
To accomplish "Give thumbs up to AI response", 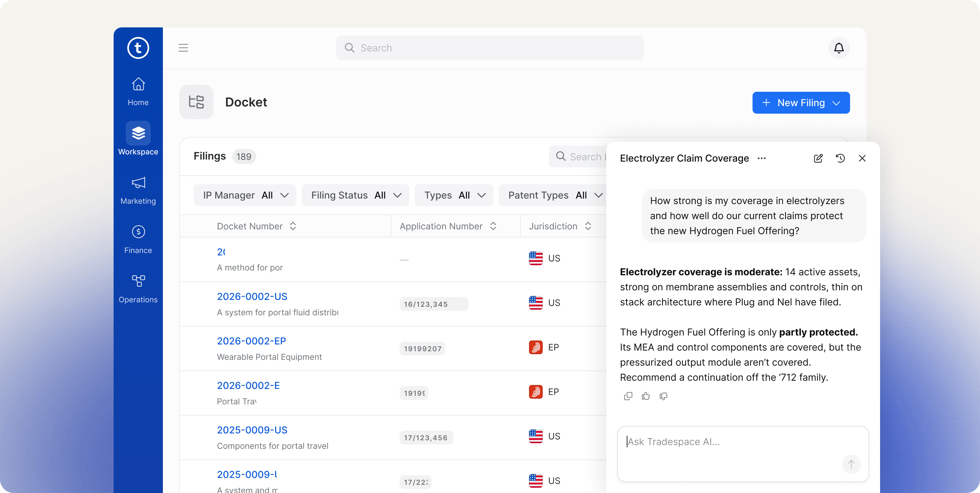I will [646, 396].
